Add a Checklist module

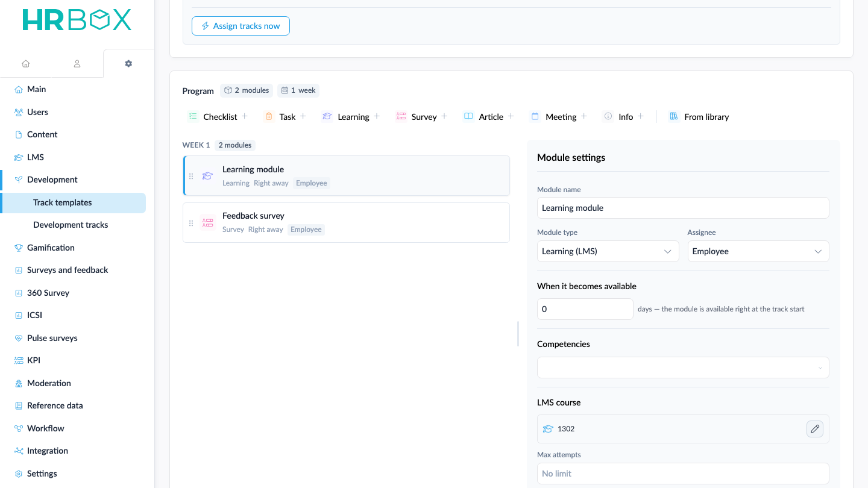[x=218, y=117]
